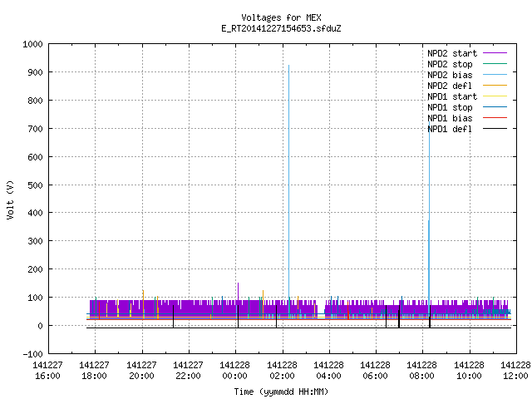Click the 500 y-axis tick label
Viewport: 532px width, 399px height.
tap(35, 185)
